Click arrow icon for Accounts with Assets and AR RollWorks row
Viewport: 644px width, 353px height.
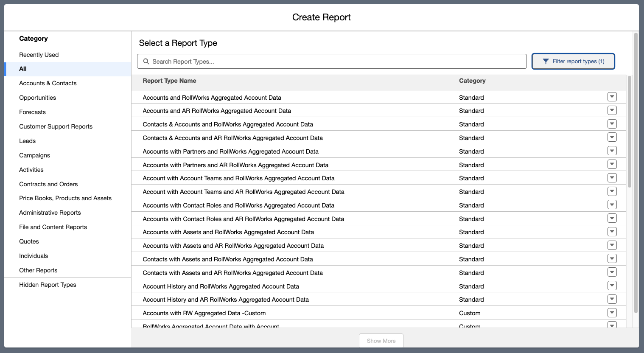pyautogui.click(x=612, y=245)
